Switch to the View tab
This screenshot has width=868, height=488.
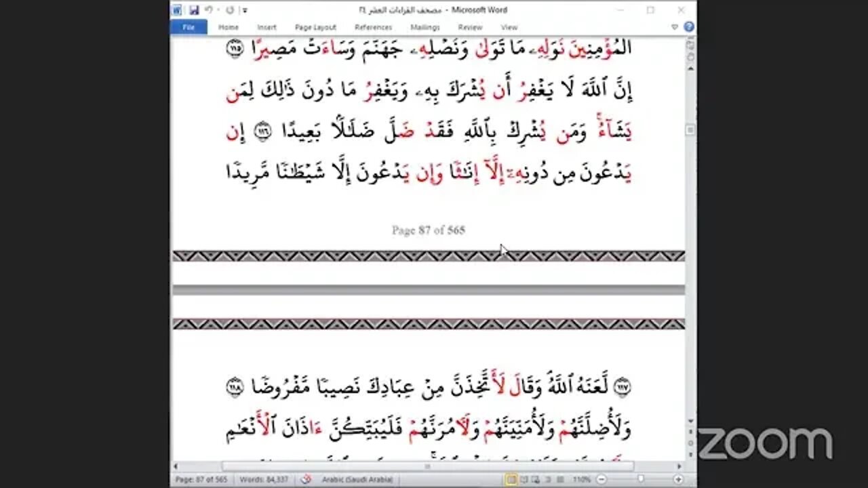(x=509, y=27)
